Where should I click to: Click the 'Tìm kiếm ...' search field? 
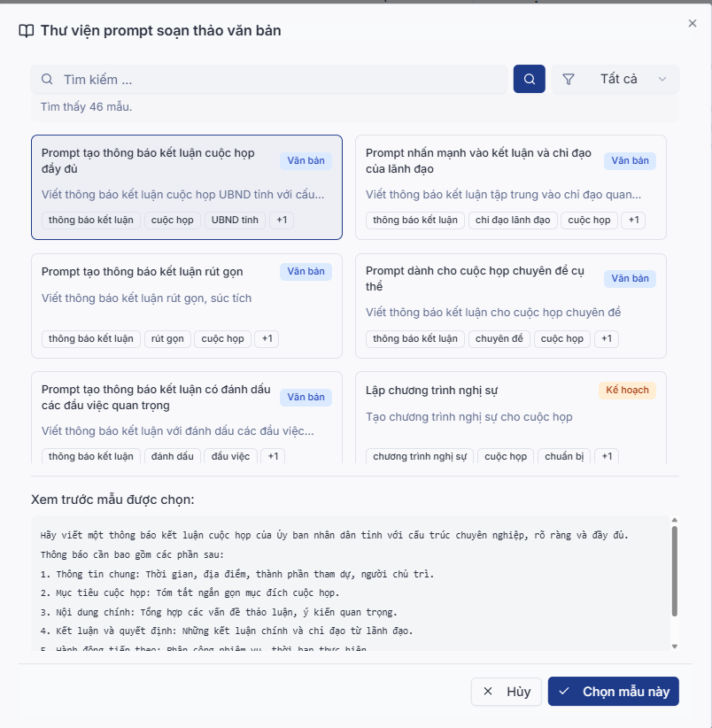coord(270,79)
